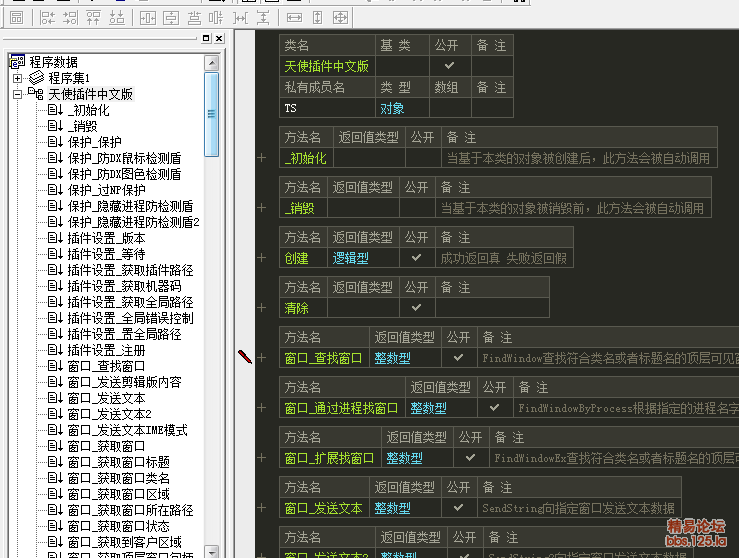Click the make same width icon
Image resolution: width=739 pixels, height=558 pixels.
coord(294,18)
